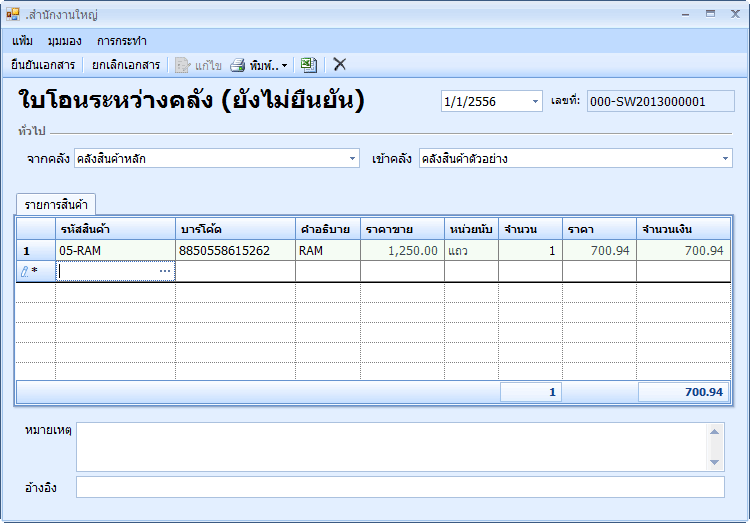The height and width of the screenshot is (523, 750).
Task: Click the printer icon in toolbar
Action: click(238, 65)
